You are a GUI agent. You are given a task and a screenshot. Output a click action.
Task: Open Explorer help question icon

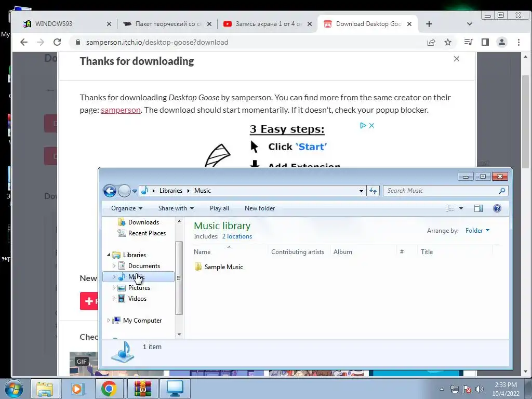click(497, 208)
